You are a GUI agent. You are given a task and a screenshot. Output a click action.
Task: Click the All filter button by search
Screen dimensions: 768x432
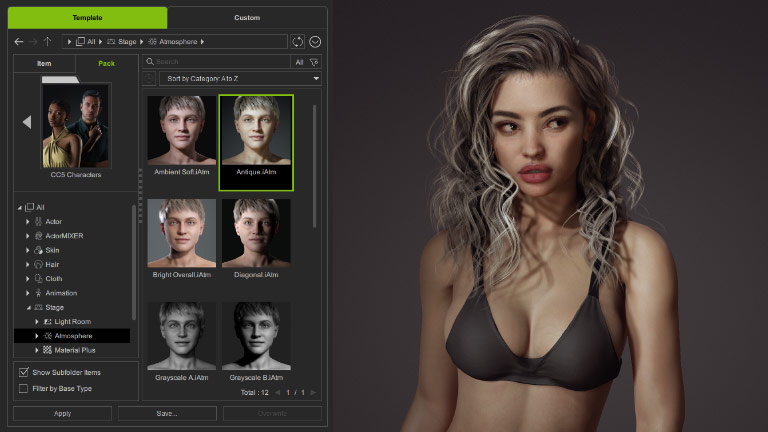coord(299,62)
